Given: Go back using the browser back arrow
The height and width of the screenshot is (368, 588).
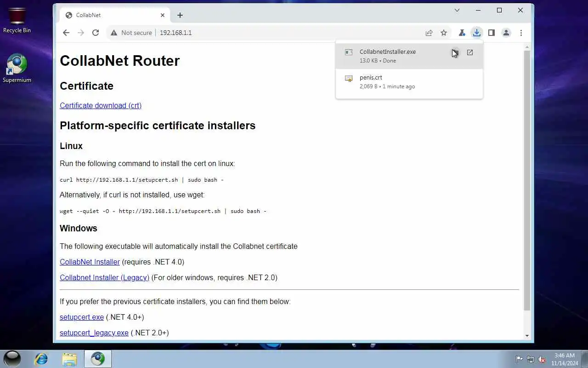Looking at the screenshot, I should pos(66,33).
